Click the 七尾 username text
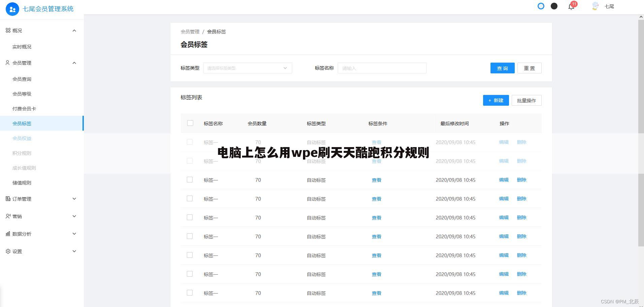 [x=609, y=6]
